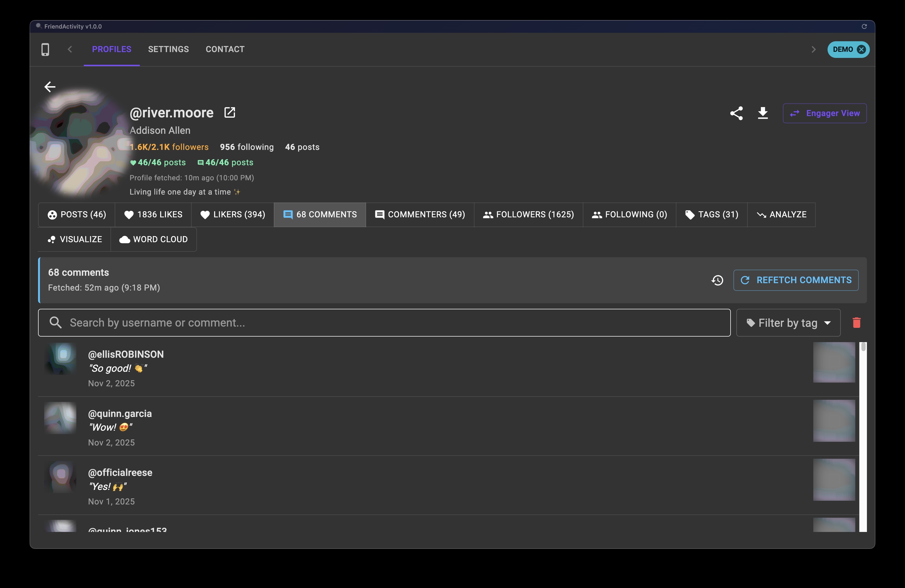Open the Contact tab
Viewport: 905px width, 588px height.
click(x=225, y=49)
